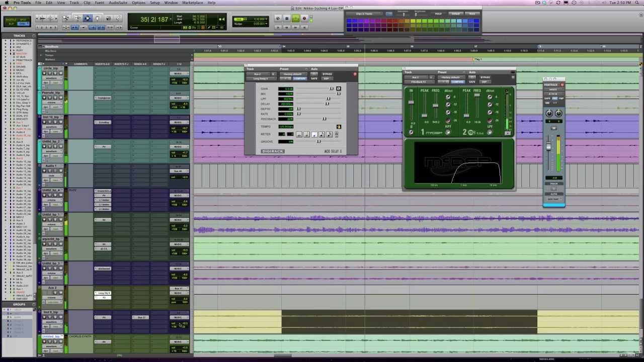Open the Peanuts_bip output selector dropdown
Image resolution: width=644 pixels, height=362 pixels.
tap(178, 98)
